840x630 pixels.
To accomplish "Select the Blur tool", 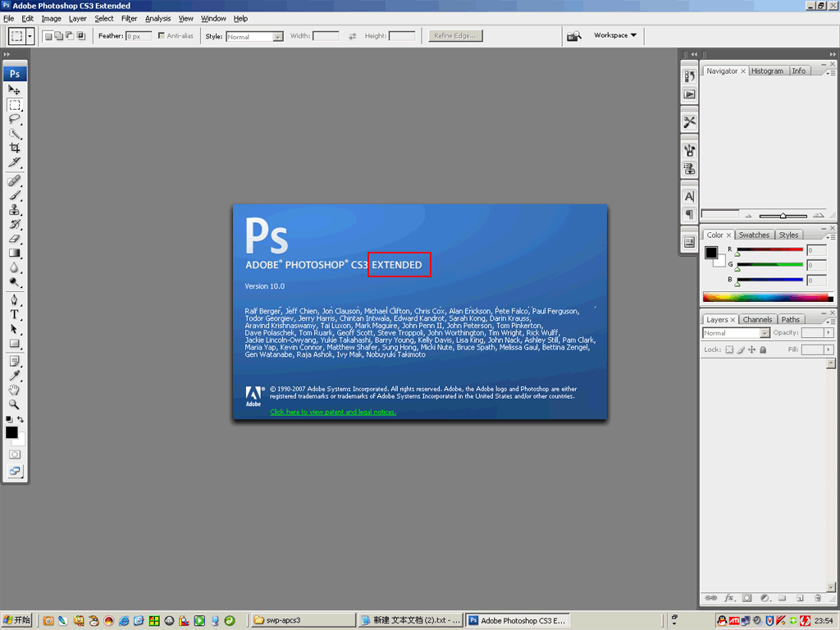I will click(15, 268).
